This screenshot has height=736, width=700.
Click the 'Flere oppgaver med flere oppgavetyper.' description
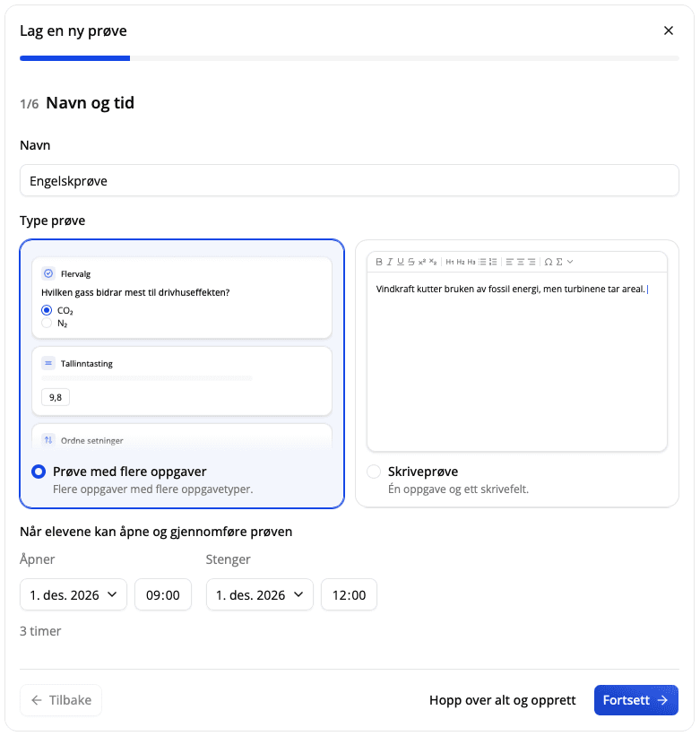click(153, 489)
